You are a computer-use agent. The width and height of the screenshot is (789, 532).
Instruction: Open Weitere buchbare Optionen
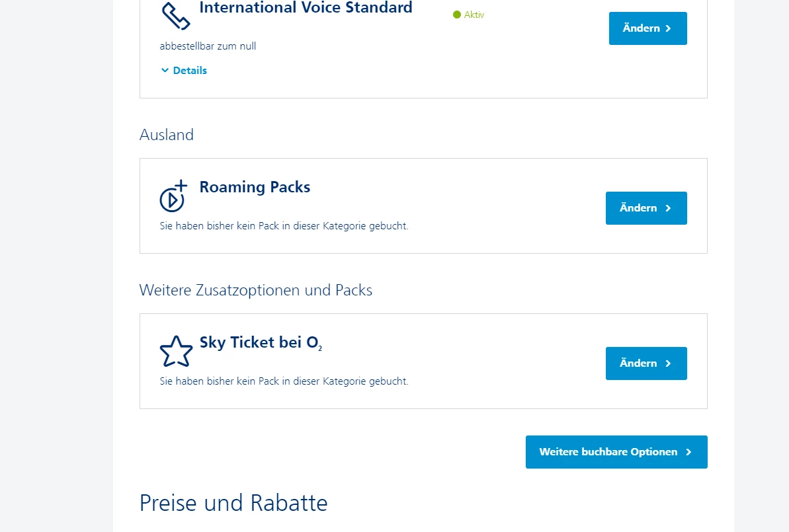(x=608, y=452)
